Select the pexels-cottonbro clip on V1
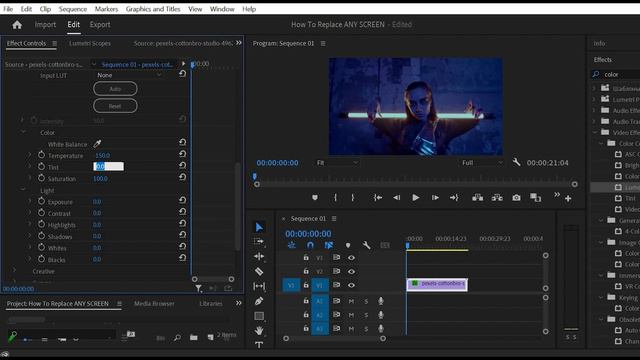Screen dimensions: 640x360 (437, 284)
